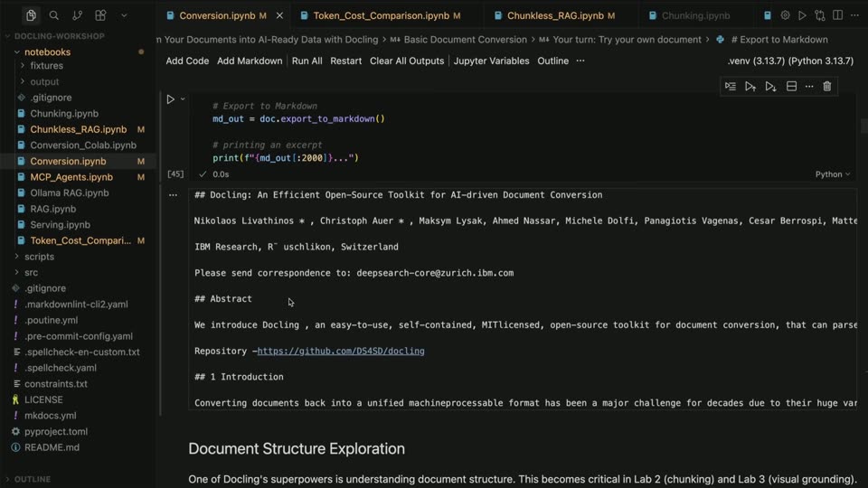Image resolution: width=868 pixels, height=488 pixels.
Task: Expand additional activity views chevron
Action: pyautogui.click(x=124, y=15)
